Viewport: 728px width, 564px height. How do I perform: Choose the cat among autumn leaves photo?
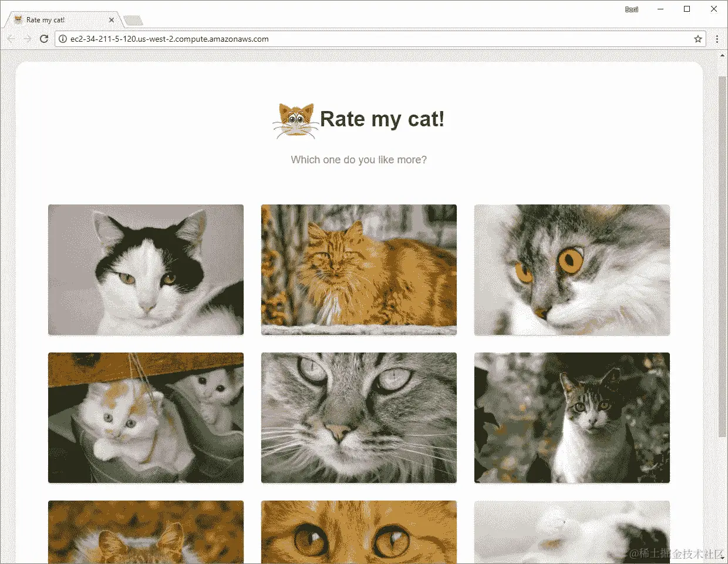[x=146, y=532]
